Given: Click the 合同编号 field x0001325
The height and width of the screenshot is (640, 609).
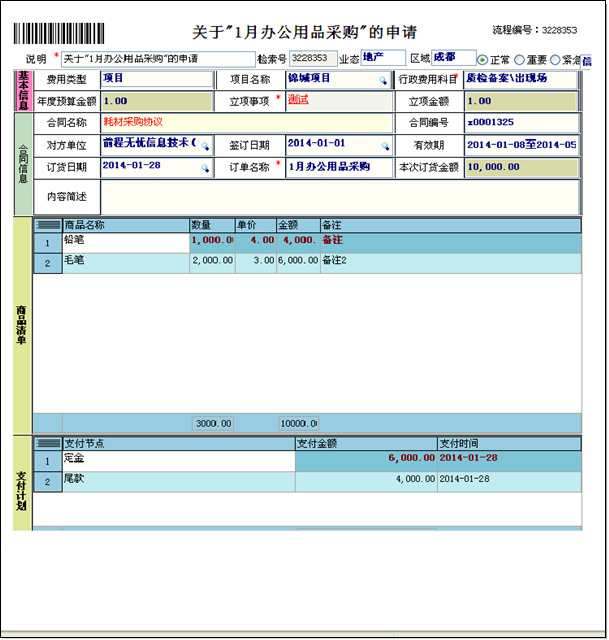Looking at the screenshot, I should click(521, 123).
